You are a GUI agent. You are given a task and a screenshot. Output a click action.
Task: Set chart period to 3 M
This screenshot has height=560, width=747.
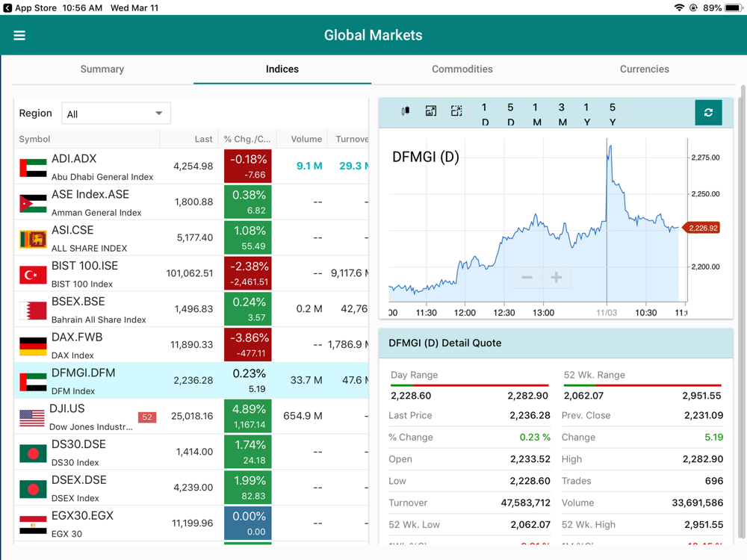562,114
